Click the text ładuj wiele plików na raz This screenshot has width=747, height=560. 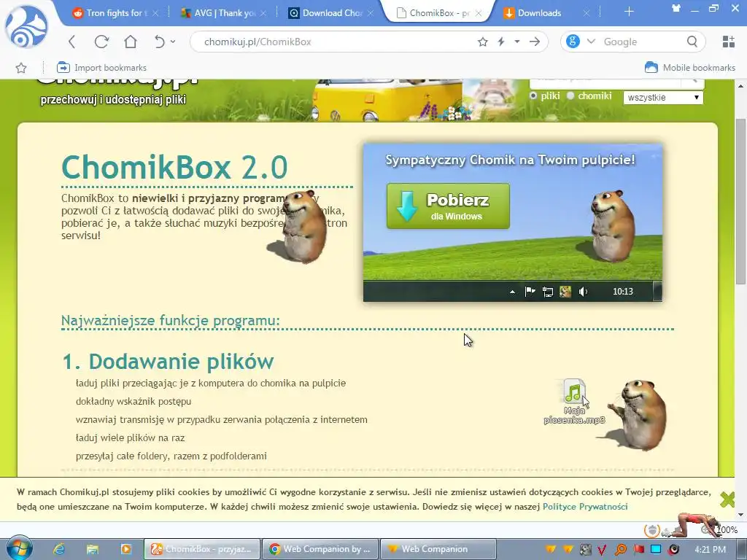pyautogui.click(x=130, y=437)
